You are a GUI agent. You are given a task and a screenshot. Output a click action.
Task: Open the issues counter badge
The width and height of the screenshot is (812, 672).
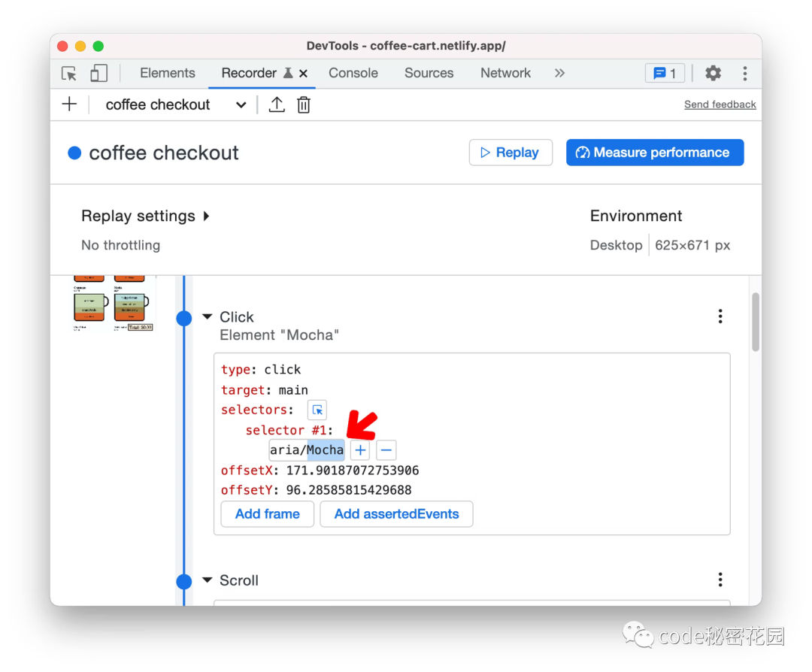point(665,73)
